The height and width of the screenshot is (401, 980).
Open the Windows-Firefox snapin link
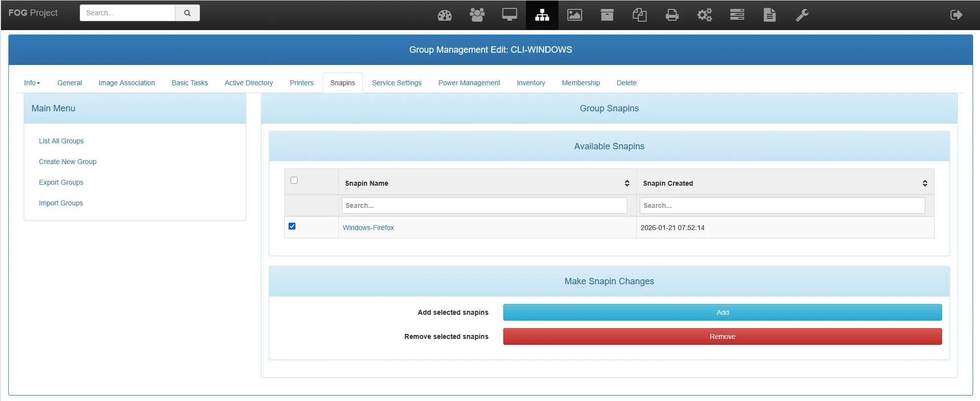tap(368, 228)
